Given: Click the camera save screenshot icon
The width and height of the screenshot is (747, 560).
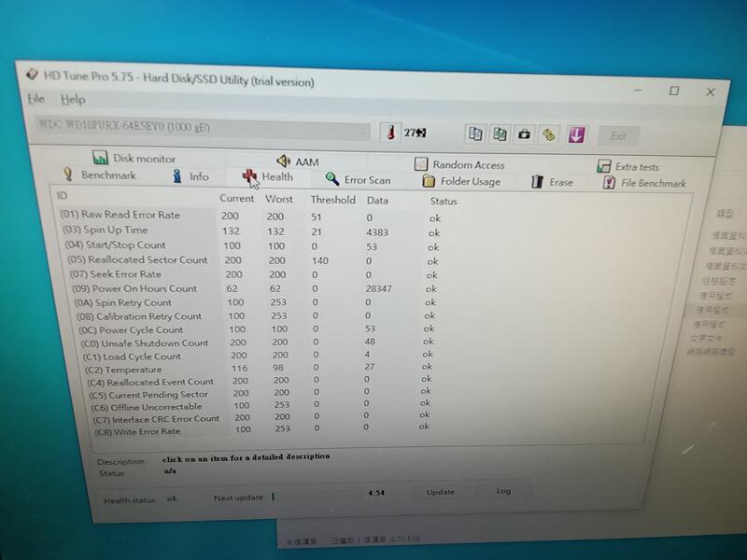Looking at the screenshot, I should [x=524, y=134].
